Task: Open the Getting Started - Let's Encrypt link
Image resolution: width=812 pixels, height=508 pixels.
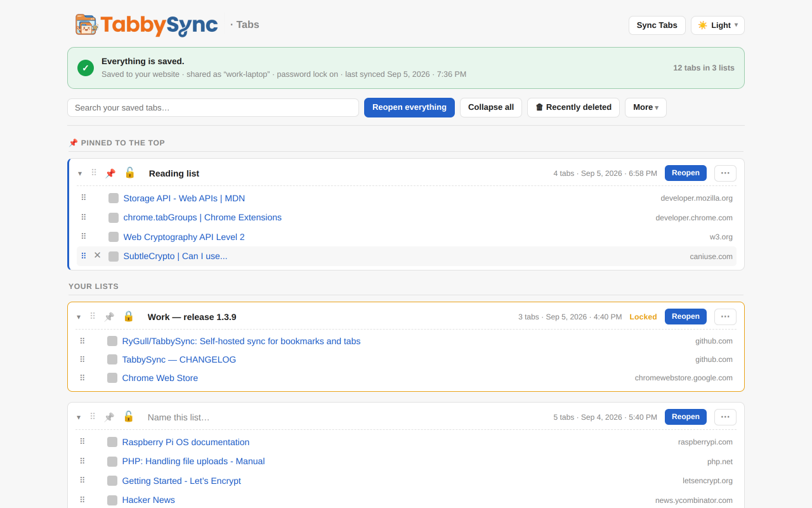Action: [x=181, y=481]
